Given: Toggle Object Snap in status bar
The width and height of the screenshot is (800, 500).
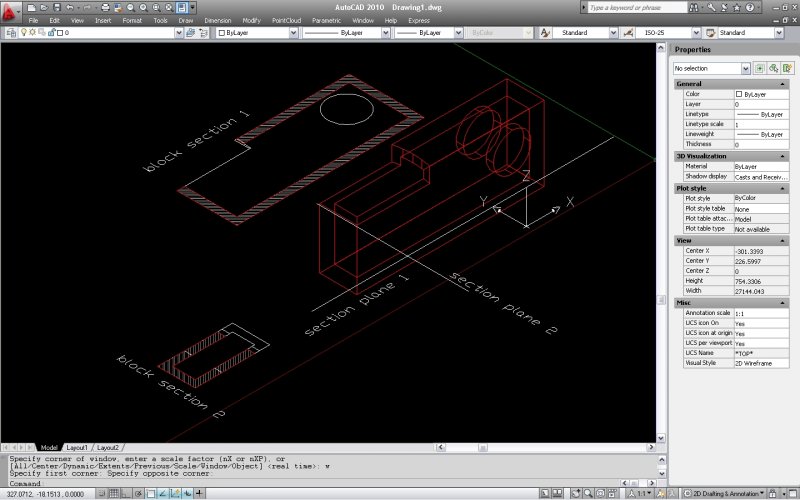Looking at the screenshot, I should tap(151, 493).
